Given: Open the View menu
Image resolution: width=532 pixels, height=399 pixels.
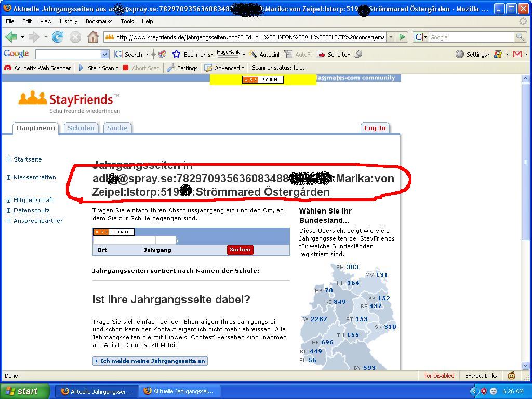Looking at the screenshot, I should [46, 21].
